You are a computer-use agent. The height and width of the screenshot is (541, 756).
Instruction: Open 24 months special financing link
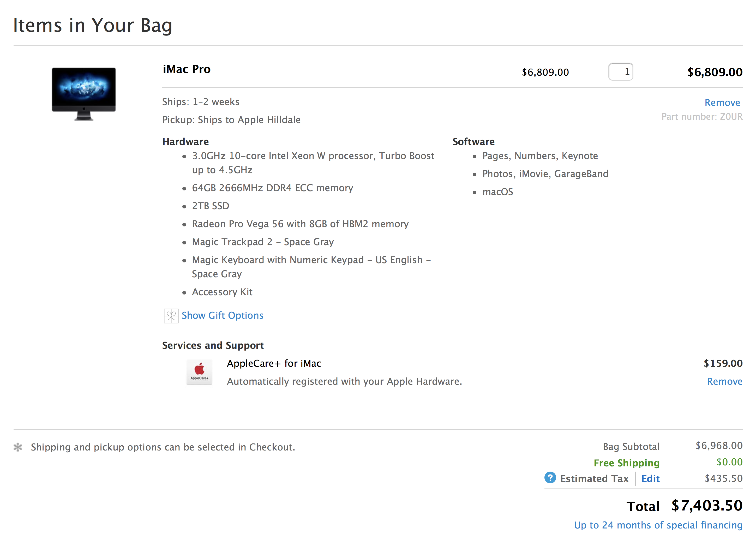pos(658,525)
